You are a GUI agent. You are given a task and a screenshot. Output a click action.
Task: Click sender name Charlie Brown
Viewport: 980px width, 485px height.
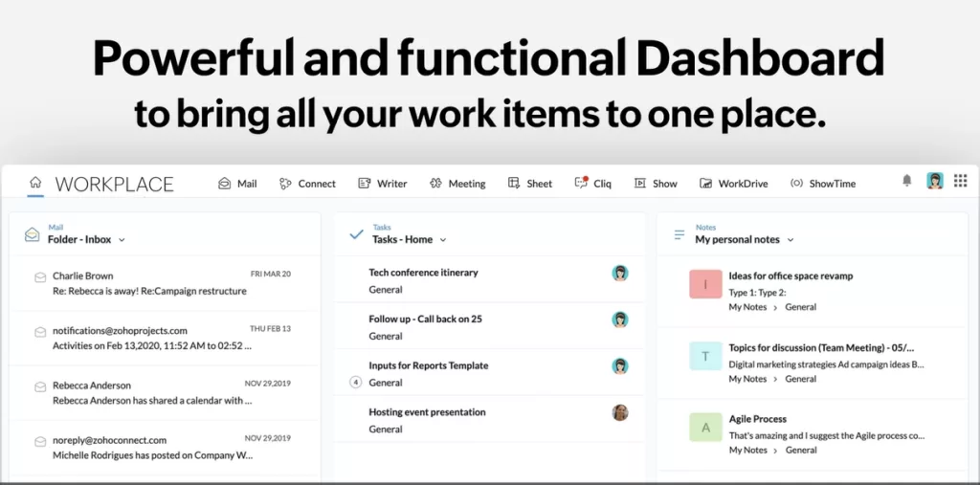(x=82, y=276)
